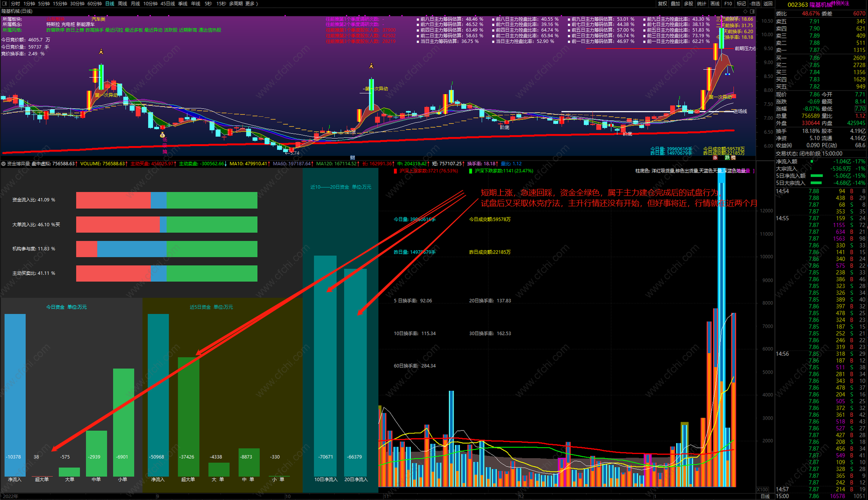Click the person marker above second spike
Viewport: 868px width, 500px height.
(371, 66)
